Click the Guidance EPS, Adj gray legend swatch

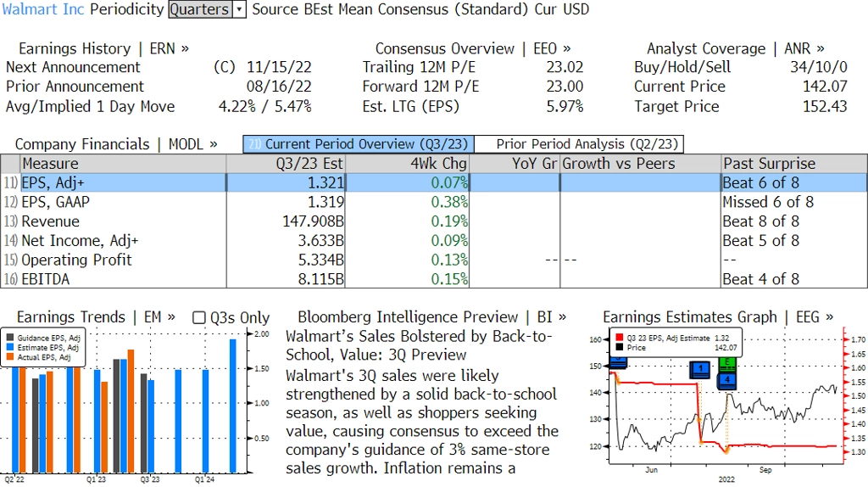(10, 338)
